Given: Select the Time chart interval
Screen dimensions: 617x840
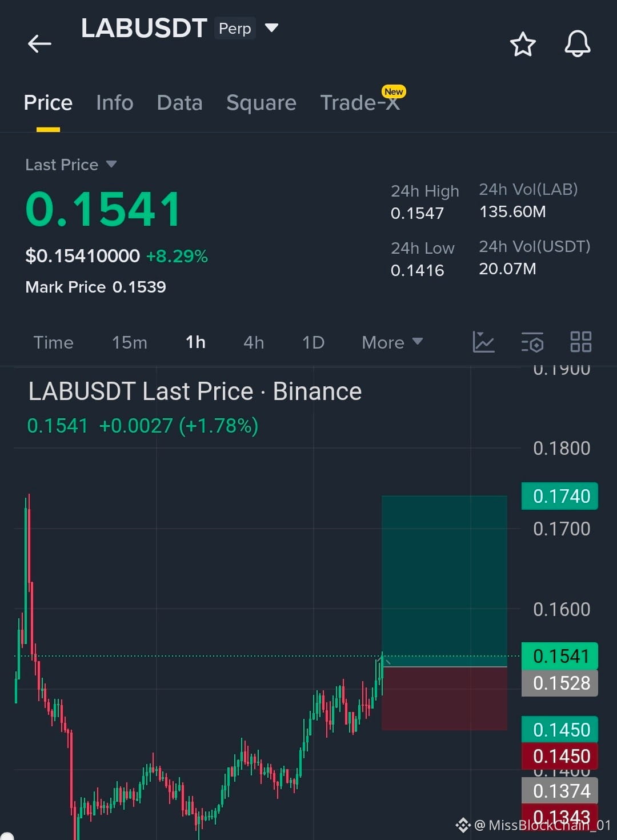Looking at the screenshot, I should tap(53, 342).
